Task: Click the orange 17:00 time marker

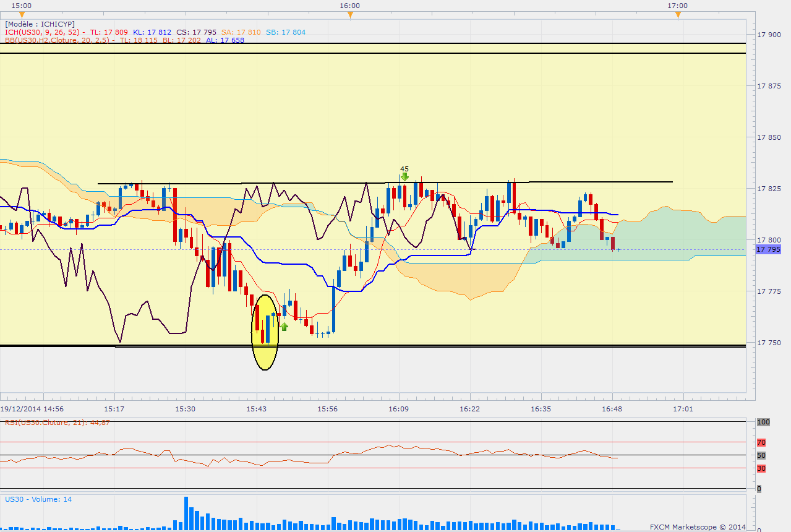Action: click(678, 15)
